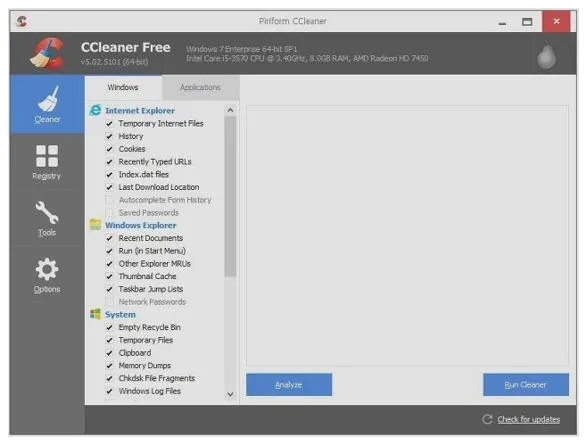The image size is (587, 445).
Task: Select the Windows Explorer group heading
Action: click(140, 225)
